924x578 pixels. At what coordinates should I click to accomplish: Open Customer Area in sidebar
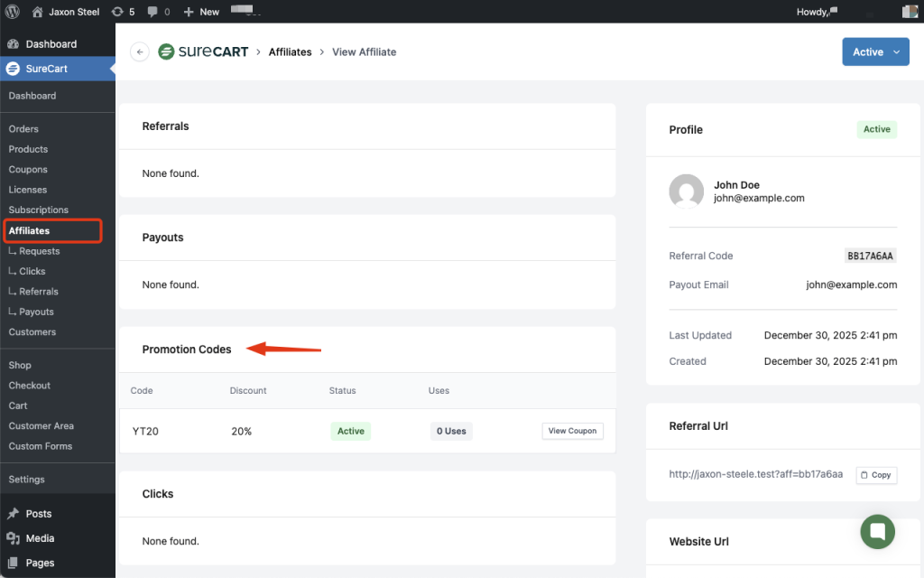tap(42, 426)
